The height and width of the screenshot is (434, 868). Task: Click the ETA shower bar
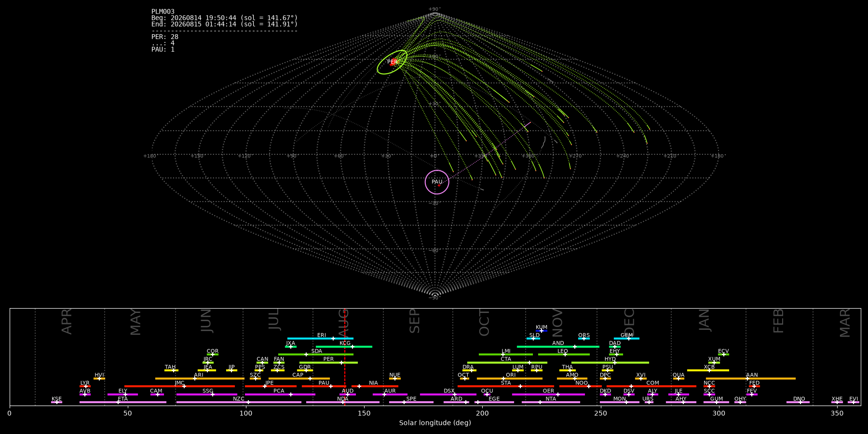click(123, 402)
